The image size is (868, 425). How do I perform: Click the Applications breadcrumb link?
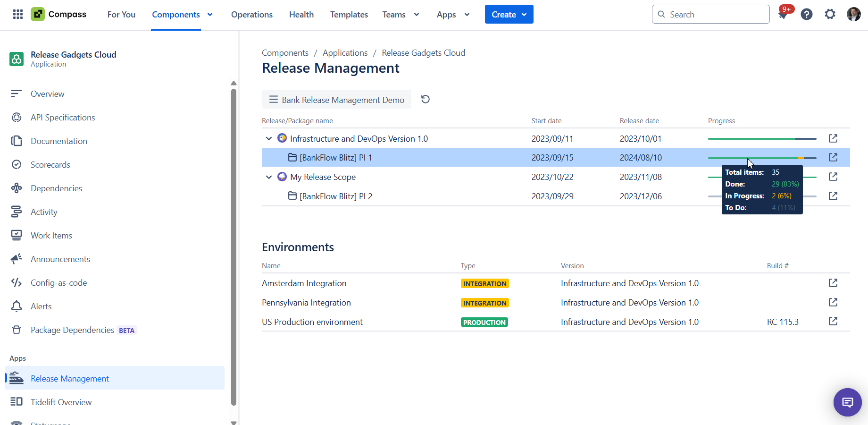click(x=345, y=53)
